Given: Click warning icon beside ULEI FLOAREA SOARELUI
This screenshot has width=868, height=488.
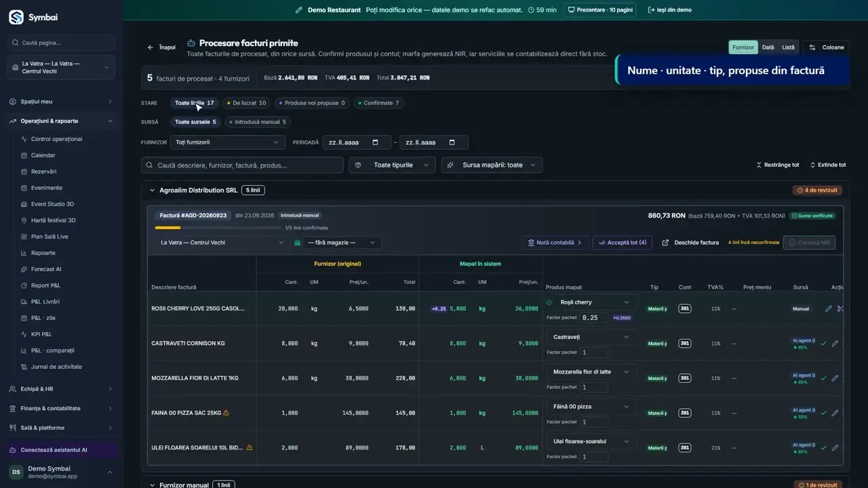Looking at the screenshot, I should [x=250, y=447].
